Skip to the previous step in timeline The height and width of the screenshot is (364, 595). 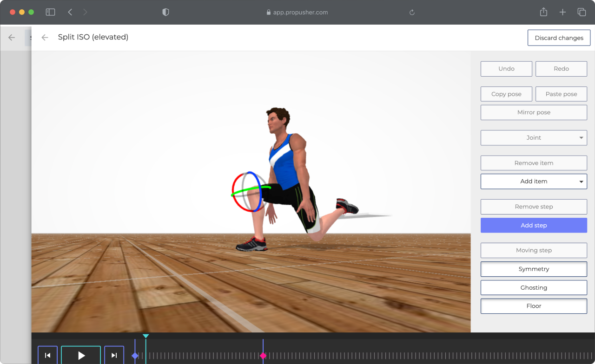point(47,355)
